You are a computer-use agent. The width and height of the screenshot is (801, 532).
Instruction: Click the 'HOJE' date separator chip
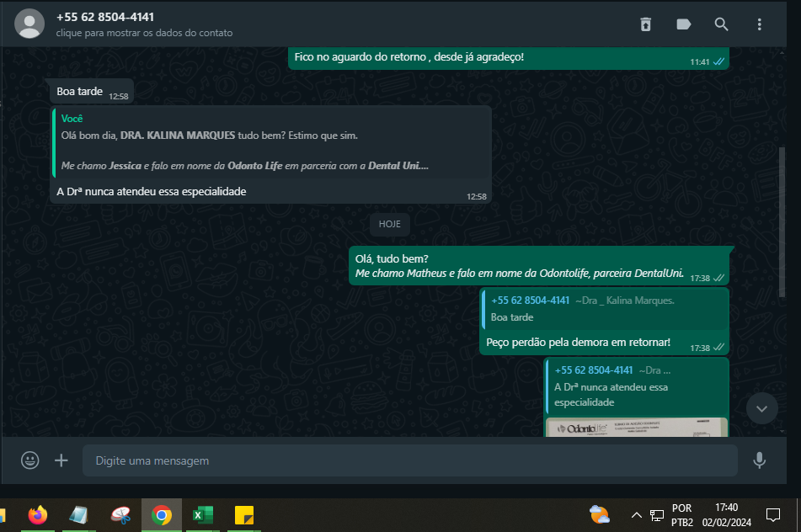(x=389, y=224)
